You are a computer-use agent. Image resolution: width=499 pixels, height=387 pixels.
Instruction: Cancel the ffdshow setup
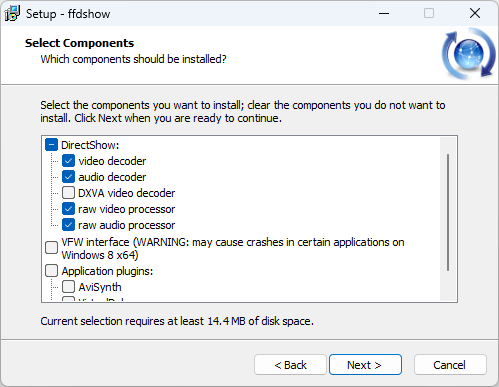450,365
